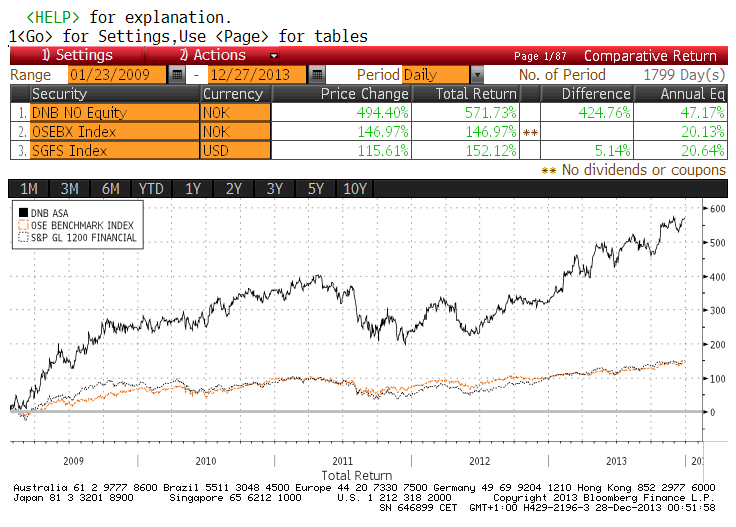Edit the start date 01/23/2009 field

point(117,75)
